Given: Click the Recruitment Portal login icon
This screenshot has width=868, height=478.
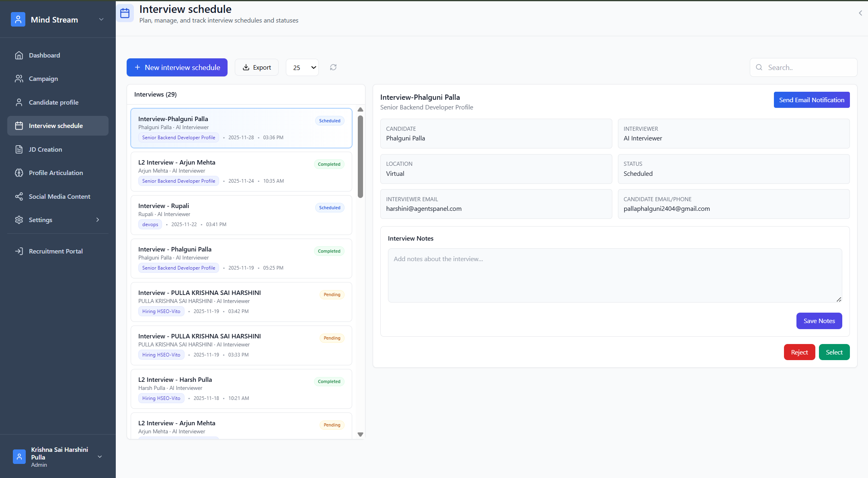Looking at the screenshot, I should [19, 251].
